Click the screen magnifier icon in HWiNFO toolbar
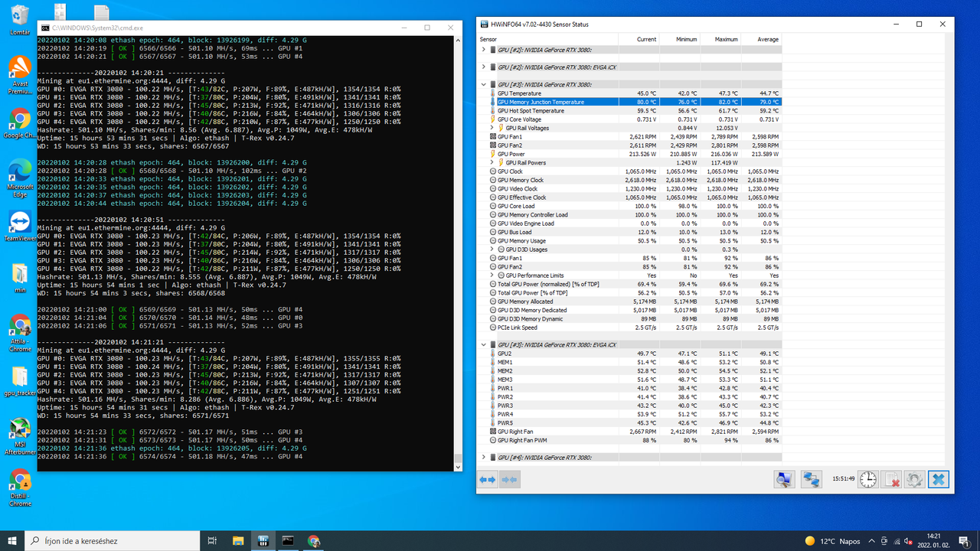 (x=784, y=479)
